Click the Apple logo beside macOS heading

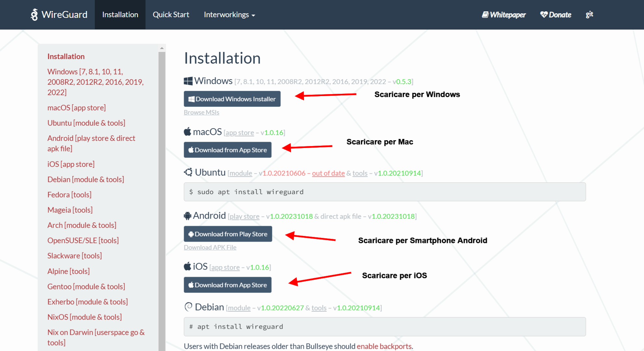(187, 132)
